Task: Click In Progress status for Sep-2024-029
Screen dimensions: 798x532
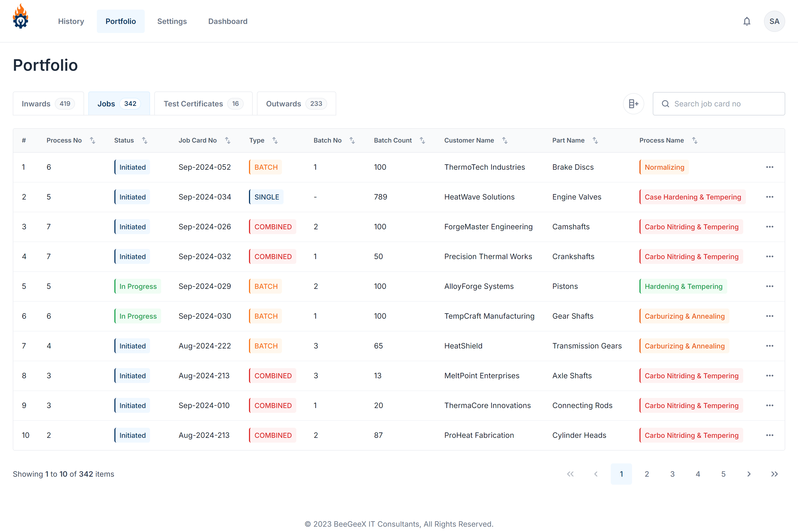Action: [x=138, y=286]
